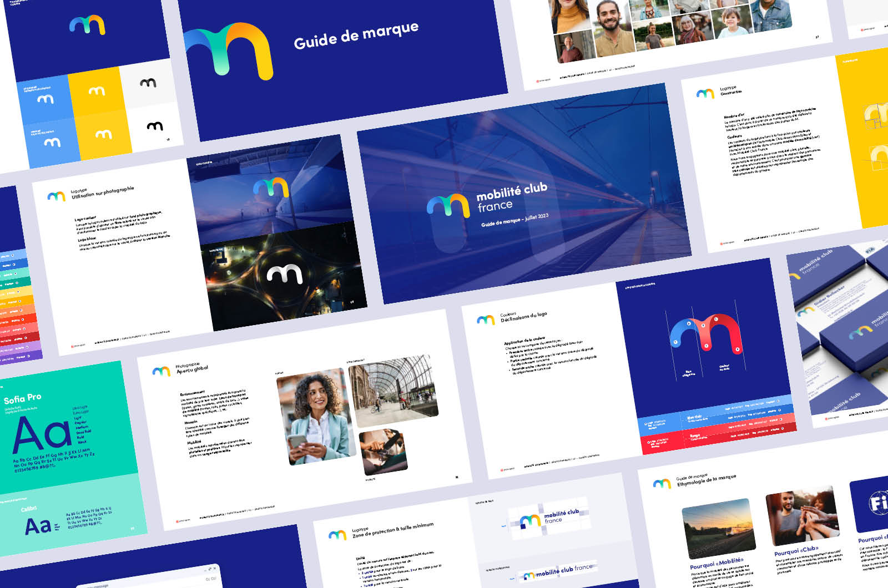Select the 'Utilisation sur photographie' heading
The height and width of the screenshot is (588, 888).
[x=103, y=192]
